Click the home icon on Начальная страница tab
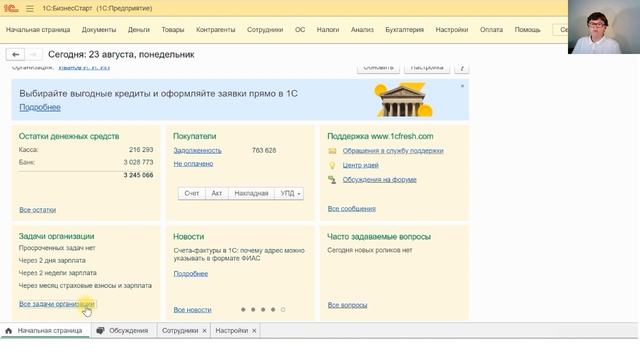Image resolution: width=640 pixels, height=360 pixels. (x=9, y=331)
